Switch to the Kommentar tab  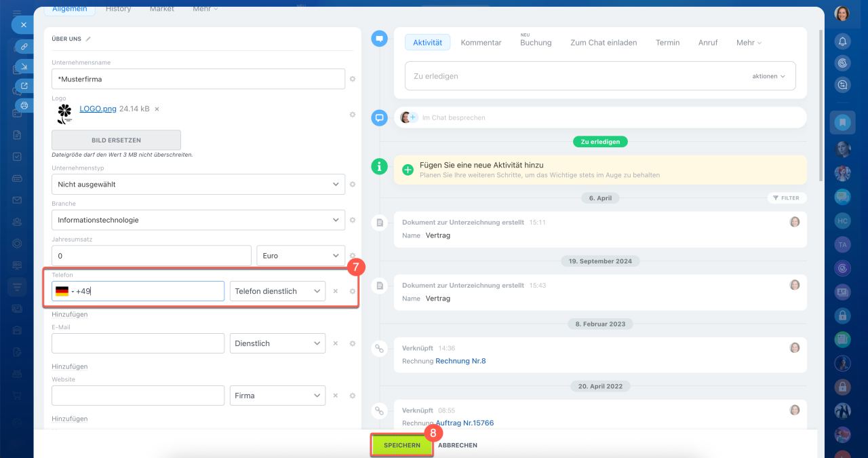point(481,43)
